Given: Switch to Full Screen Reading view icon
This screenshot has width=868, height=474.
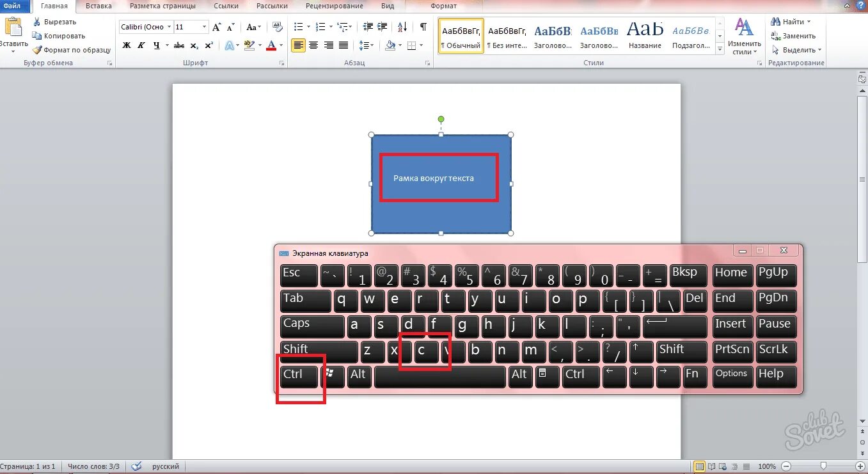Looking at the screenshot, I should coord(711,466).
